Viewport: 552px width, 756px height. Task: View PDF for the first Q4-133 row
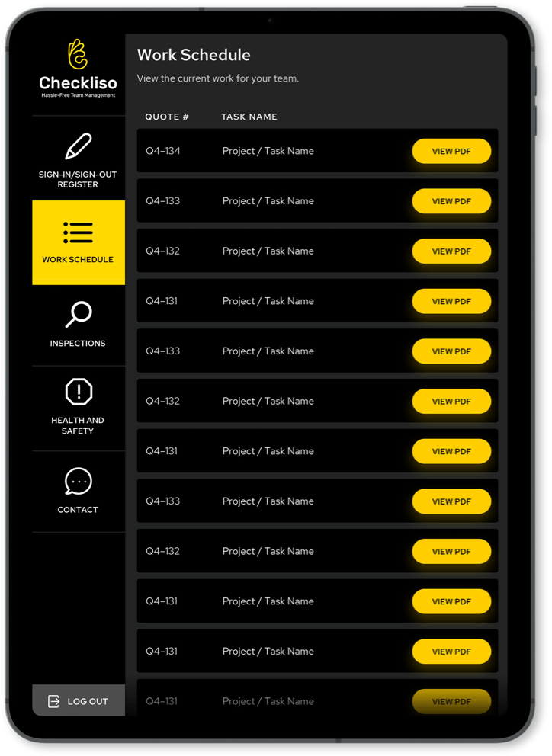[451, 201]
